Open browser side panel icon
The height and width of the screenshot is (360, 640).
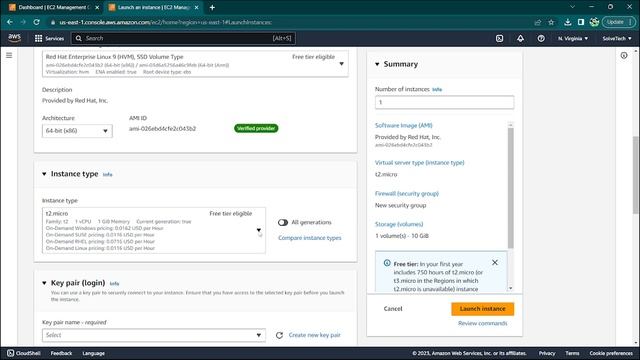pyautogui.click(x=581, y=22)
